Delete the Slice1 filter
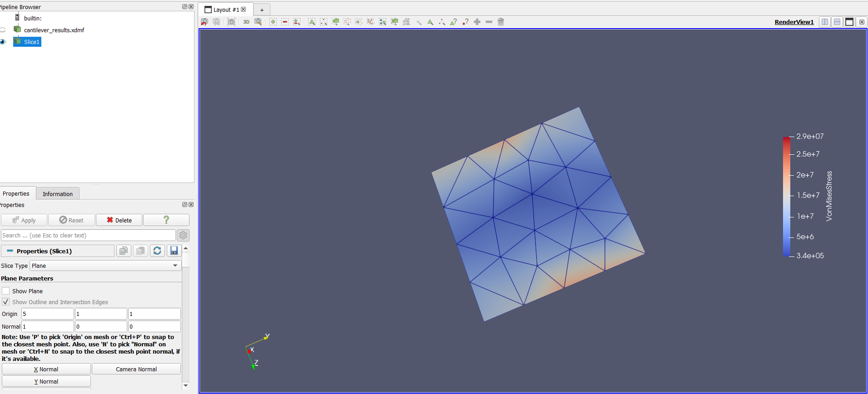This screenshot has height=394, width=868. (x=119, y=220)
